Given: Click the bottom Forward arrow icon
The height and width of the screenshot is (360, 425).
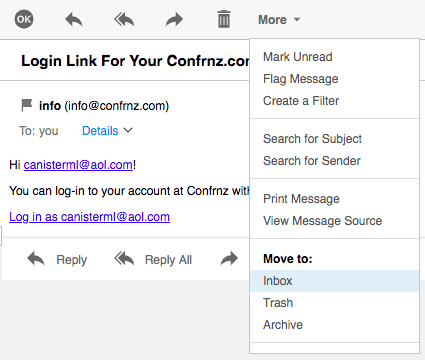Looking at the screenshot, I should pos(229,259).
